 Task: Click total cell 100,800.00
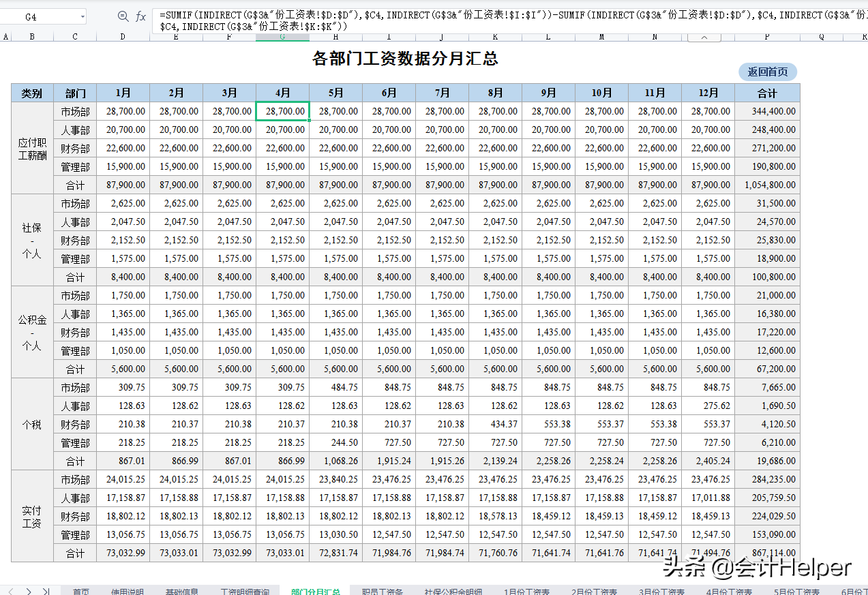767,277
